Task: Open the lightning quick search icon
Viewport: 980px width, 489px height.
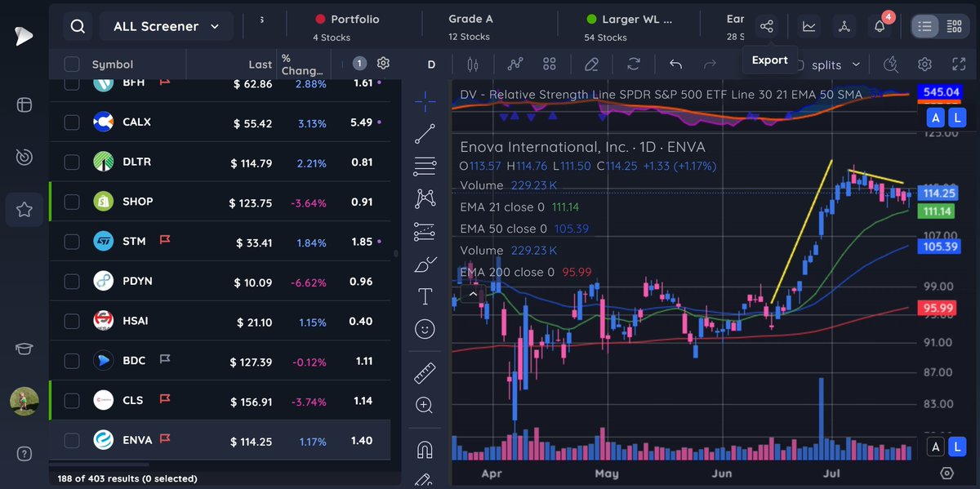Action: pos(891,64)
